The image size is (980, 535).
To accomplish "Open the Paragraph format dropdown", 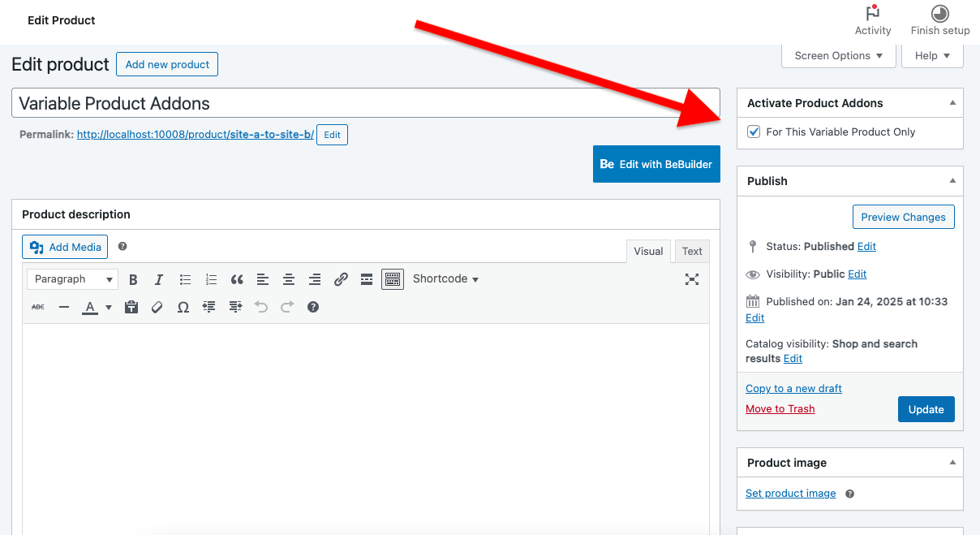I will (x=72, y=279).
